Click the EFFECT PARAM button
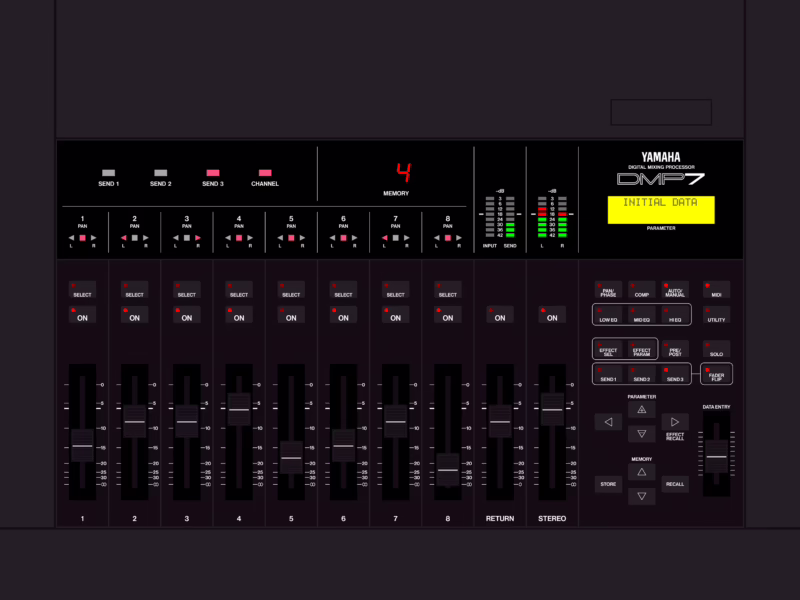The width and height of the screenshot is (800, 600). [x=642, y=349]
